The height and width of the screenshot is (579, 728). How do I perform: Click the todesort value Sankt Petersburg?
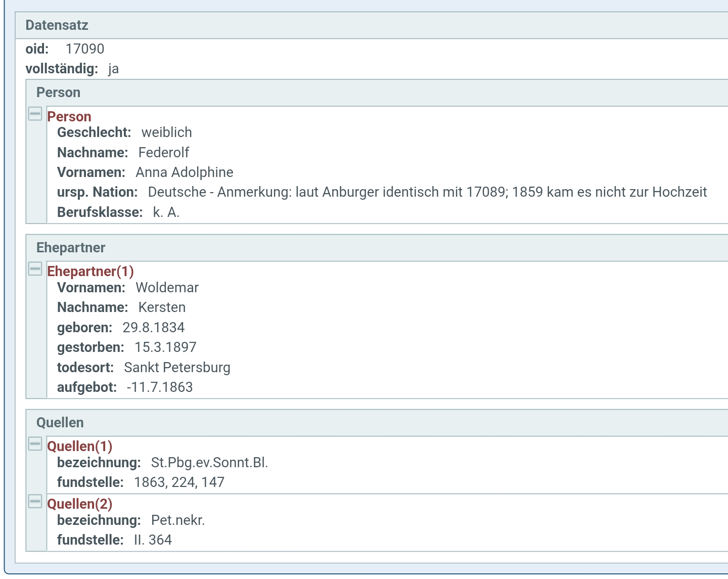(x=177, y=368)
